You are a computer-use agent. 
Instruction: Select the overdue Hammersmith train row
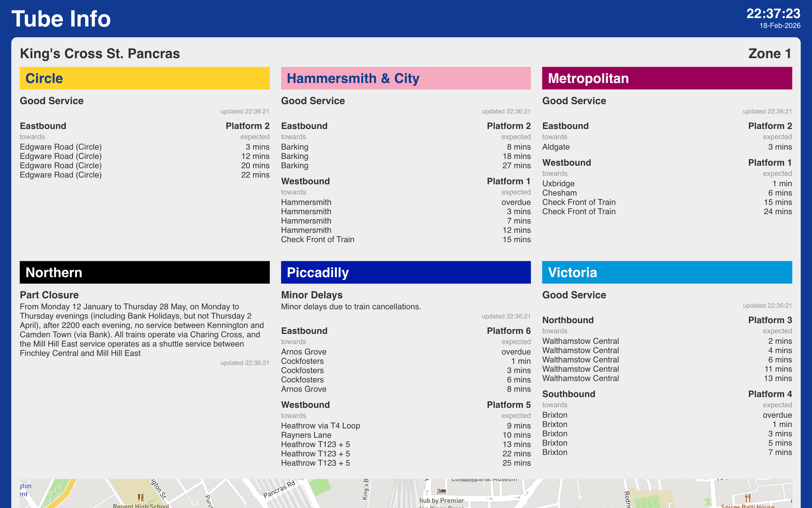406,202
